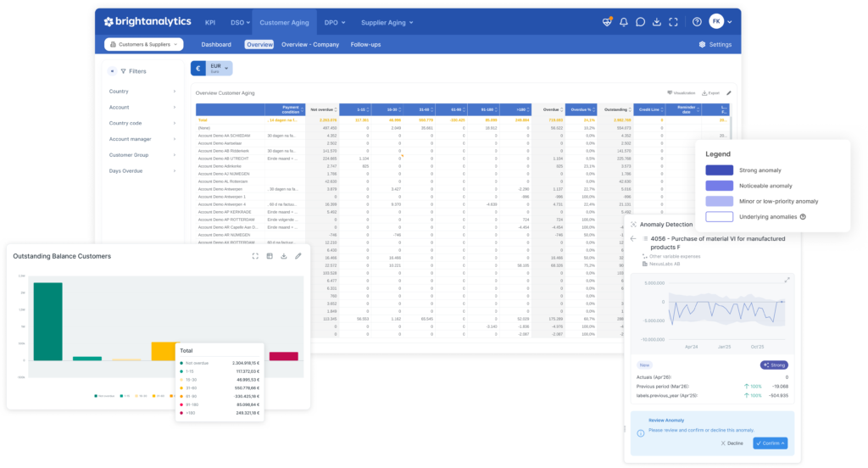Edit the Outstanding Balance Customers chart
Screen dimensions: 868x468
click(298, 256)
